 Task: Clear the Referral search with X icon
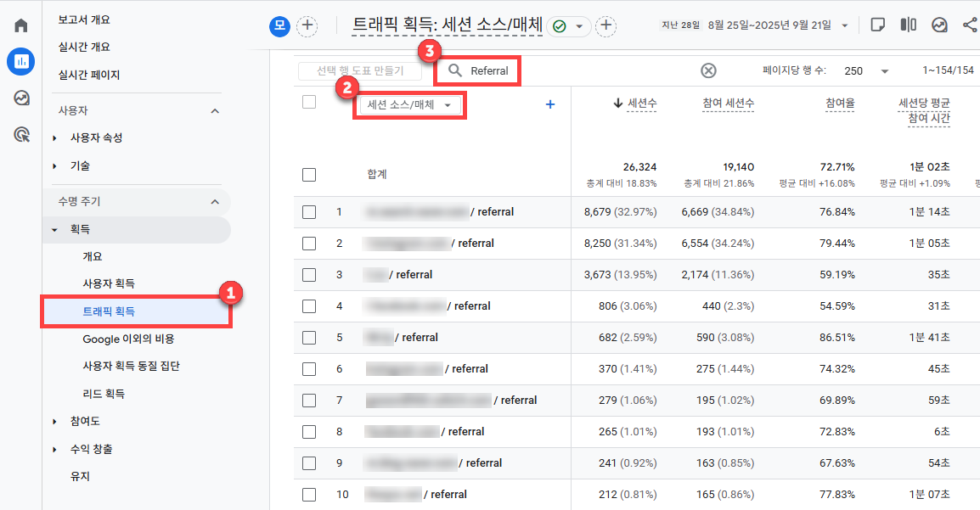pyautogui.click(x=708, y=70)
